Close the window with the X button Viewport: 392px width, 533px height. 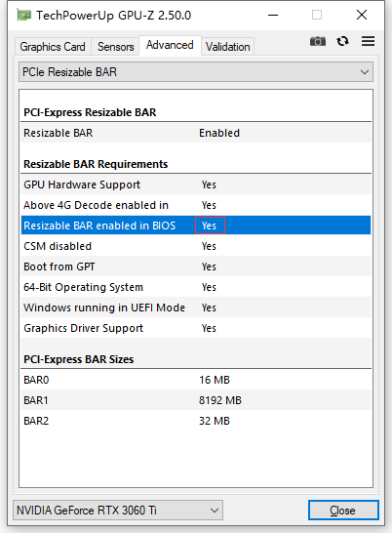(x=362, y=15)
